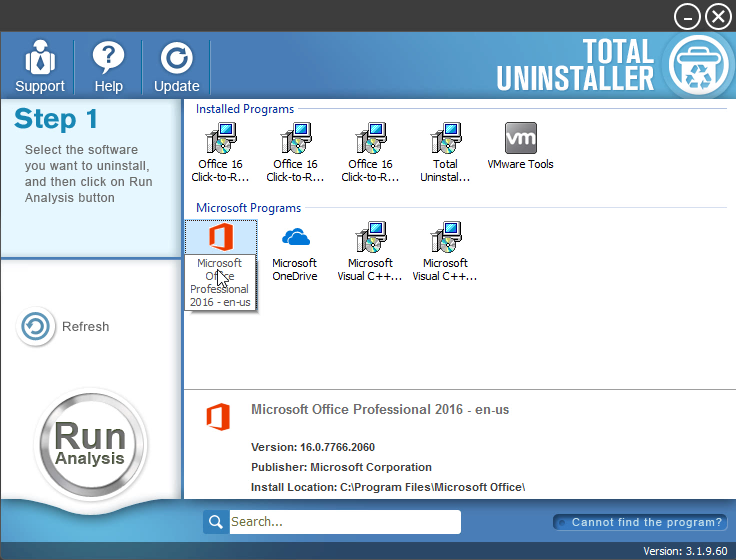736x560 pixels.
Task: Select Microsoft Office Professional 2016 icon in list
Action: click(x=221, y=237)
